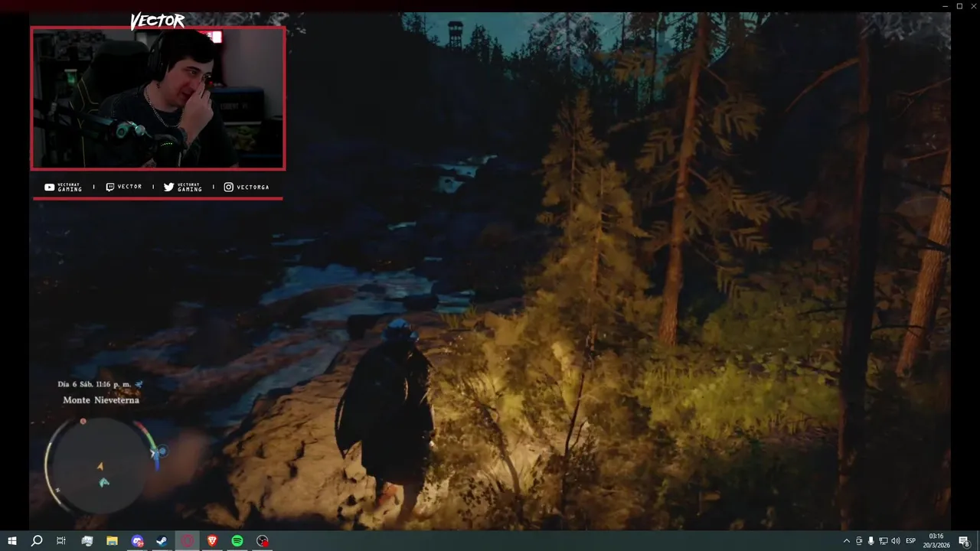The image size is (980, 551).
Task: Open the Windows Start menu
Action: pyautogui.click(x=11, y=541)
